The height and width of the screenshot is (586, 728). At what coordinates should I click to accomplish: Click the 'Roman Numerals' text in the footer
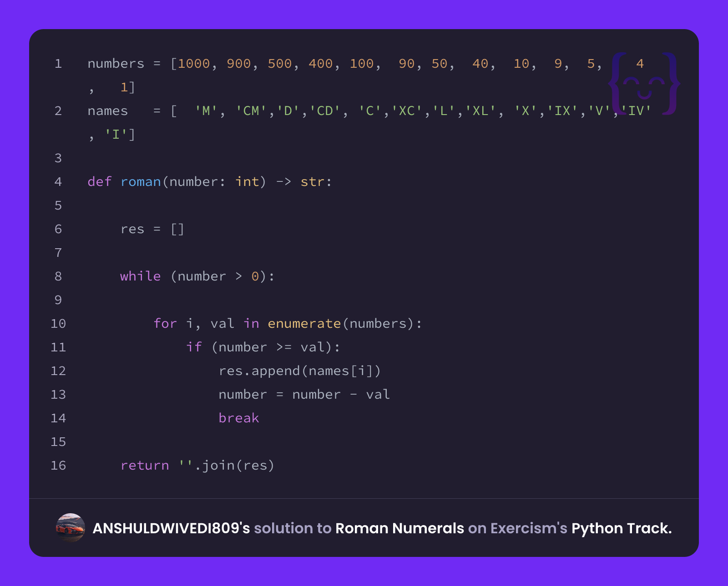coord(399,528)
